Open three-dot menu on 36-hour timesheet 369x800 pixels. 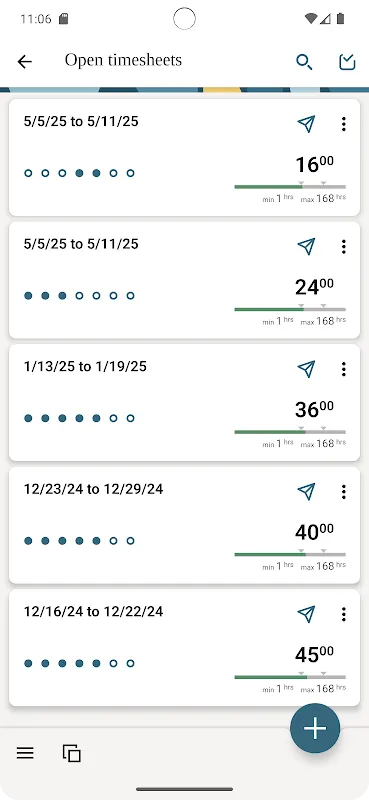coord(343,368)
